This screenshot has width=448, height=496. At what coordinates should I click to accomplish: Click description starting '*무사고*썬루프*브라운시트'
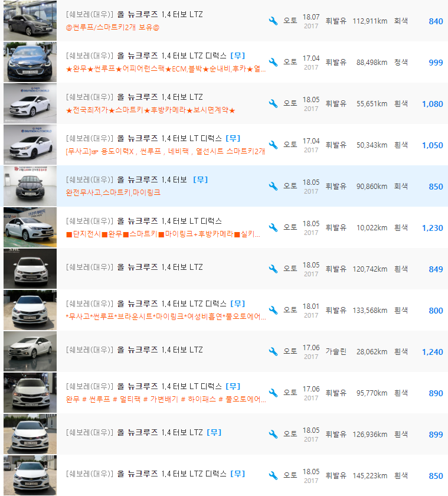[166, 317]
